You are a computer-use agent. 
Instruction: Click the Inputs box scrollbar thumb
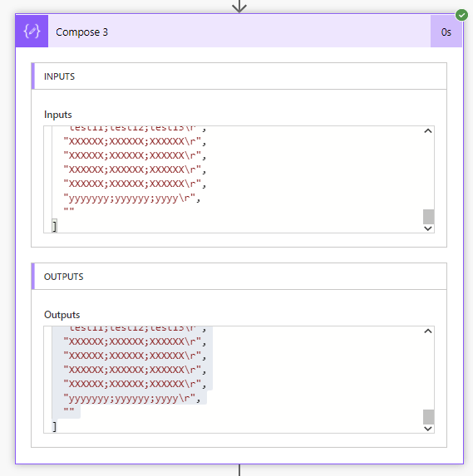click(428, 217)
